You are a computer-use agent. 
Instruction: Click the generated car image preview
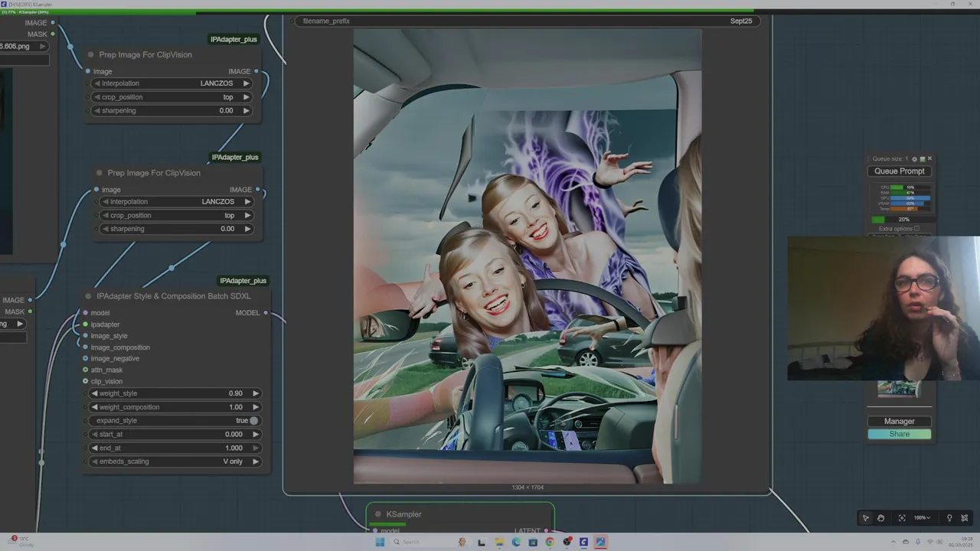click(527, 256)
